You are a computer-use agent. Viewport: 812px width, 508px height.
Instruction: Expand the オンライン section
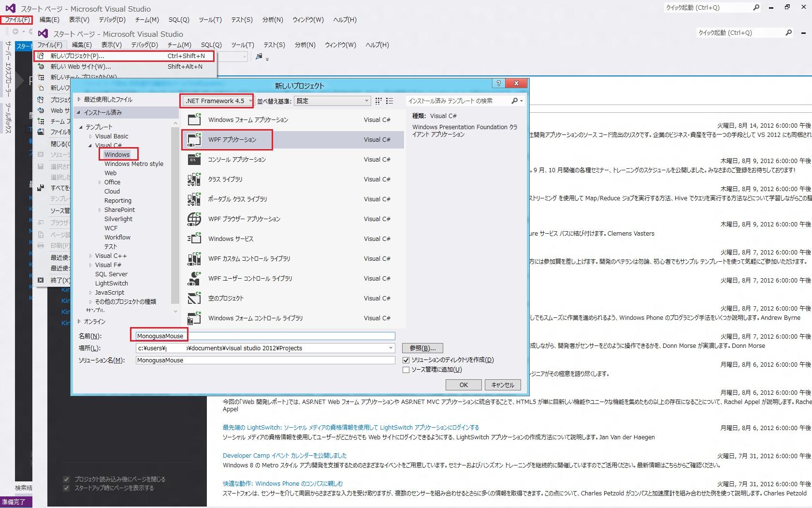click(79, 321)
